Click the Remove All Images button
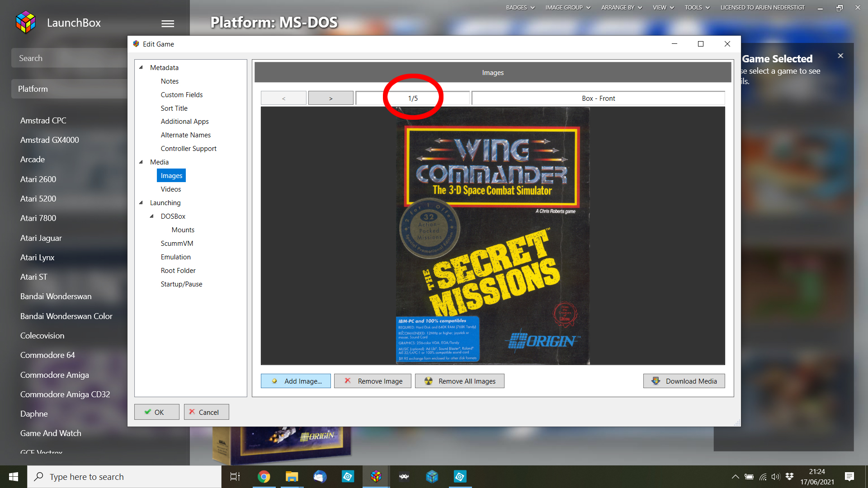This screenshot has height=488, width=868. coord(459,381)
